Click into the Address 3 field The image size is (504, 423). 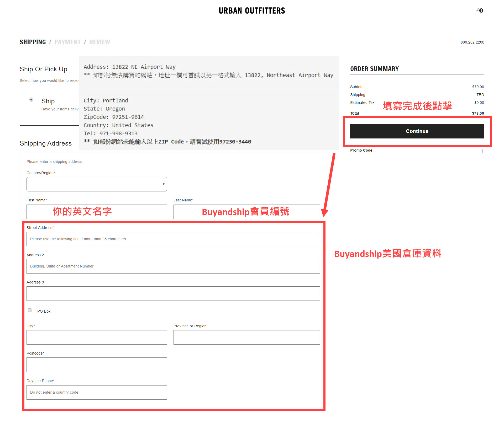(173, 293)
